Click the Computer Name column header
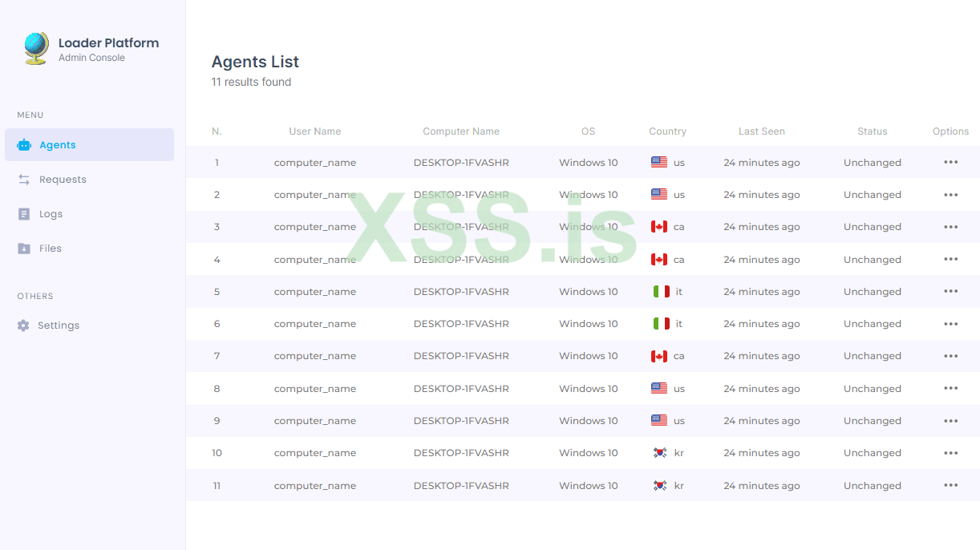The width and height of the screenshot is (980, 550). click(461, 131)
